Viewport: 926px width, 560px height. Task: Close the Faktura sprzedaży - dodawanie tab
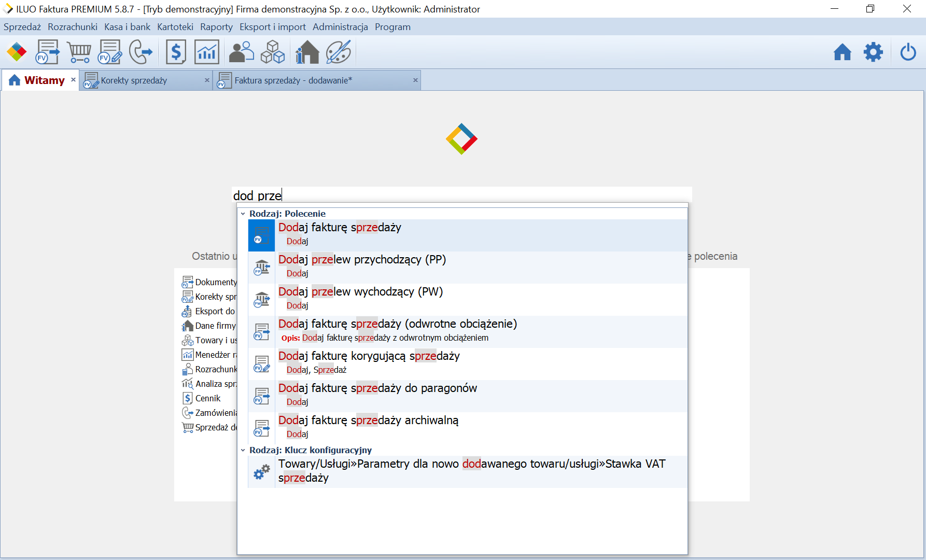(415, 80)
